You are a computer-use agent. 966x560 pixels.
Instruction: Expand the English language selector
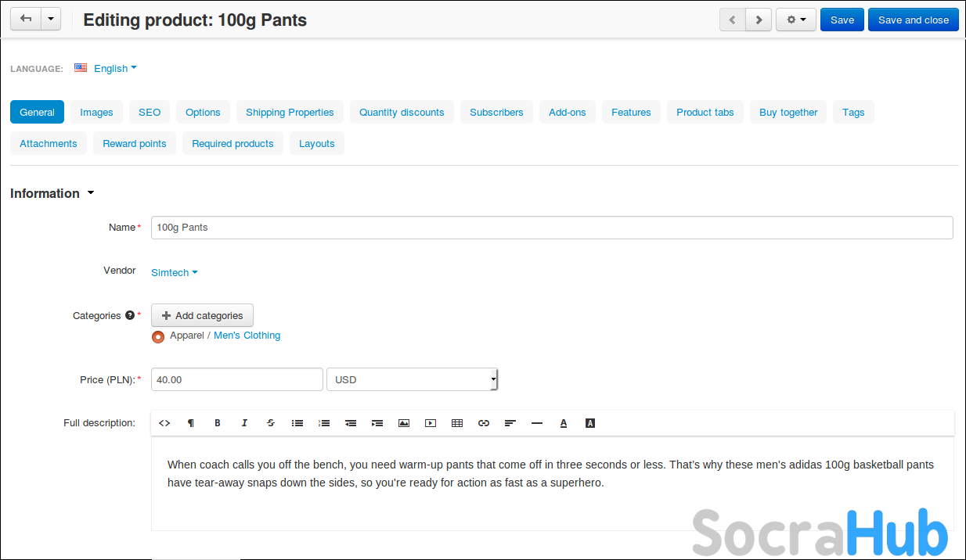click(114, 68)
